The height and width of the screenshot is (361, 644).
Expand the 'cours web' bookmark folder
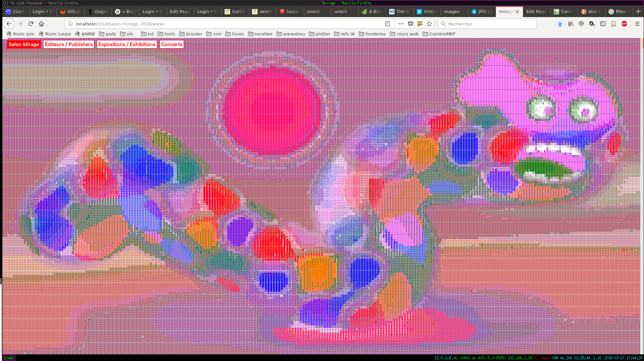(x=404, y=34)
